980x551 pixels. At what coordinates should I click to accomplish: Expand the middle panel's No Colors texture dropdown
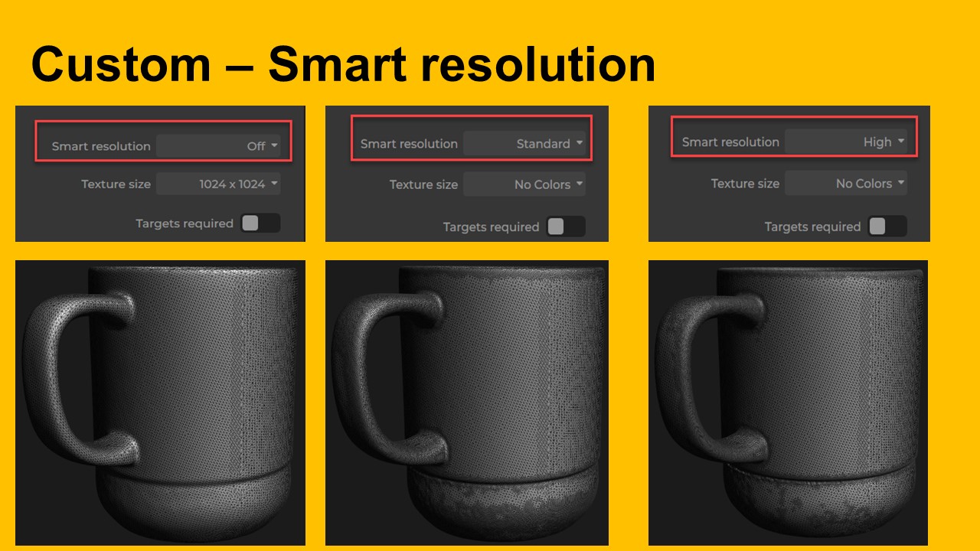[x=524, y=184]
